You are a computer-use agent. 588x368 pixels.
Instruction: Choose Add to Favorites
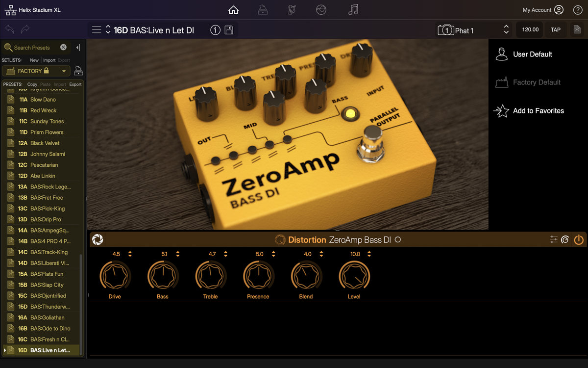point(538,111)
